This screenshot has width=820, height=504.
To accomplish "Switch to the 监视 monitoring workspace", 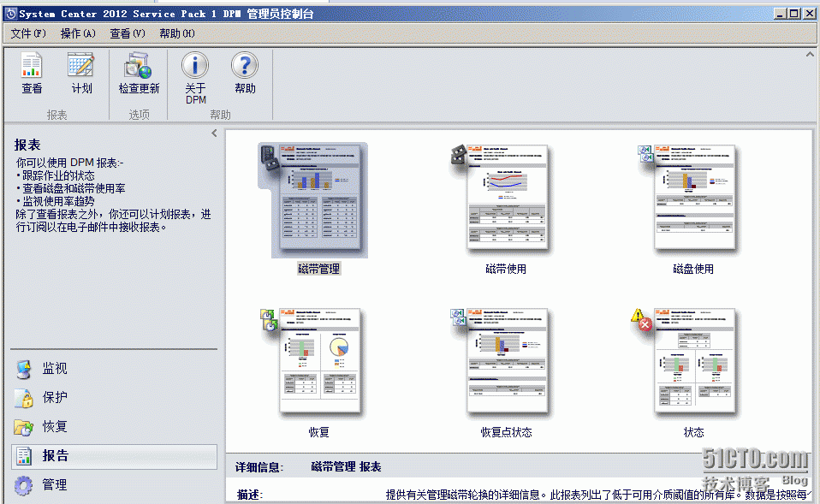I will coord(114,369).
